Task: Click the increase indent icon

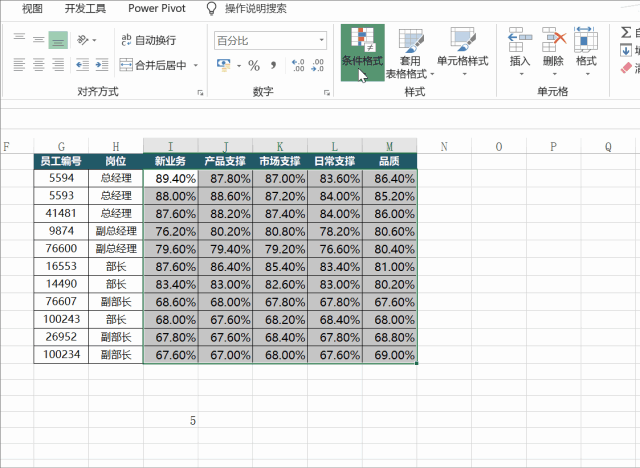Action: (x=98, y=66)
